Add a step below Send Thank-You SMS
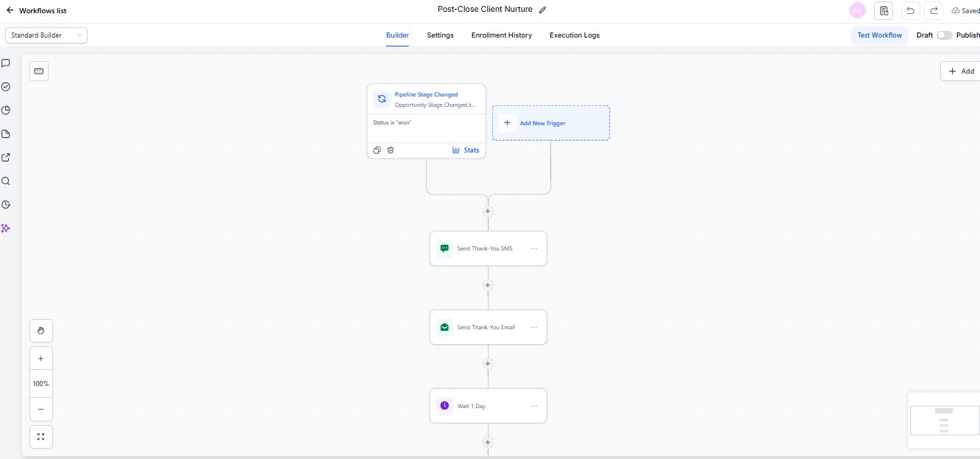The height and width of the screenshot is (459, 980). click(488, 285)
